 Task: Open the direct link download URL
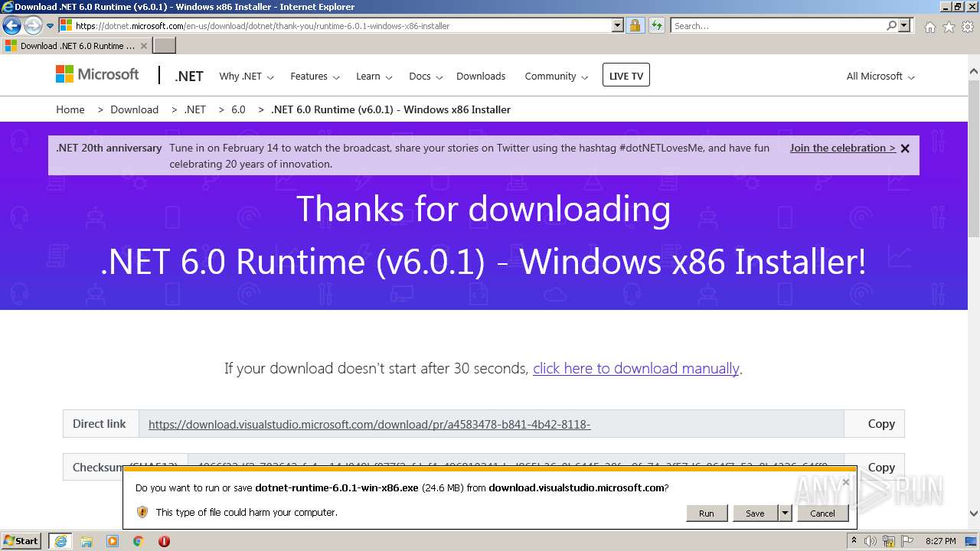tap(369, 424)
